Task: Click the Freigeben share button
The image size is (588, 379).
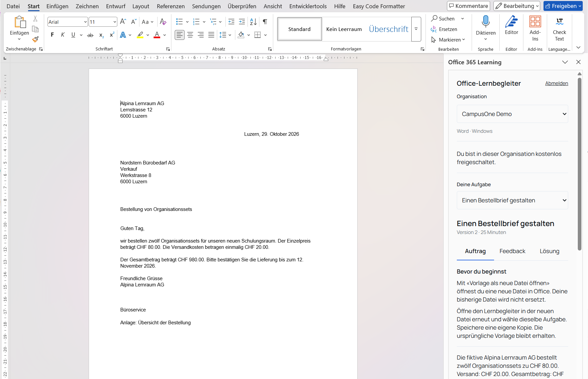Action: click(x=563, y=6)
